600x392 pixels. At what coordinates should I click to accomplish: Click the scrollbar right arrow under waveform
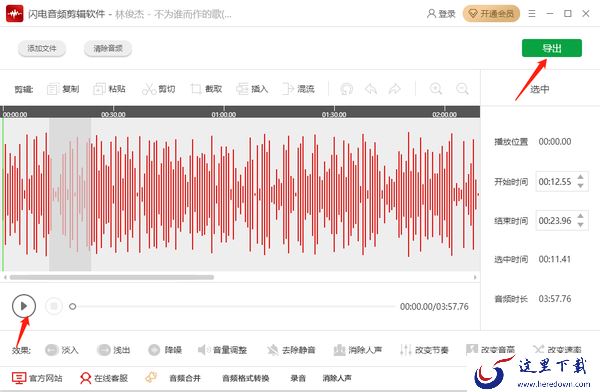coord(475,277)
